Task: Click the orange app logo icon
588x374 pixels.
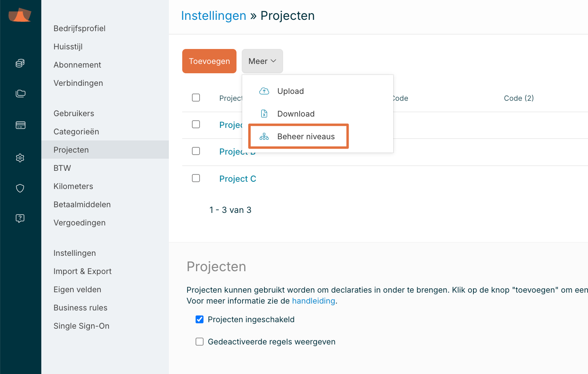Action: (20, 15)
